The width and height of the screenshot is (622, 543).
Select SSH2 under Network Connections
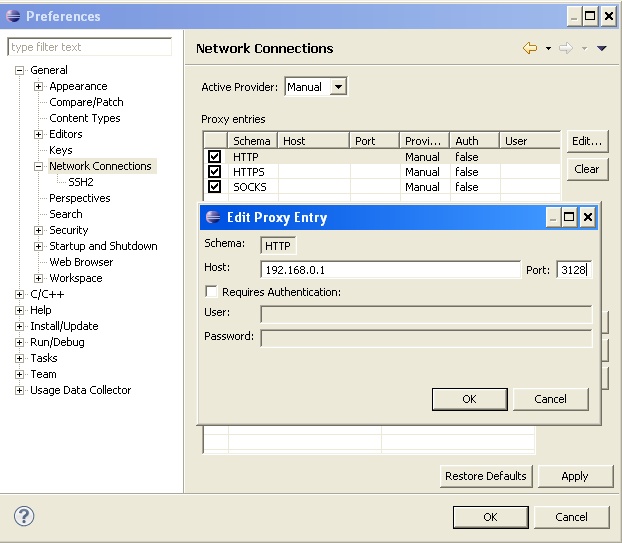click(x=81, y=182)
